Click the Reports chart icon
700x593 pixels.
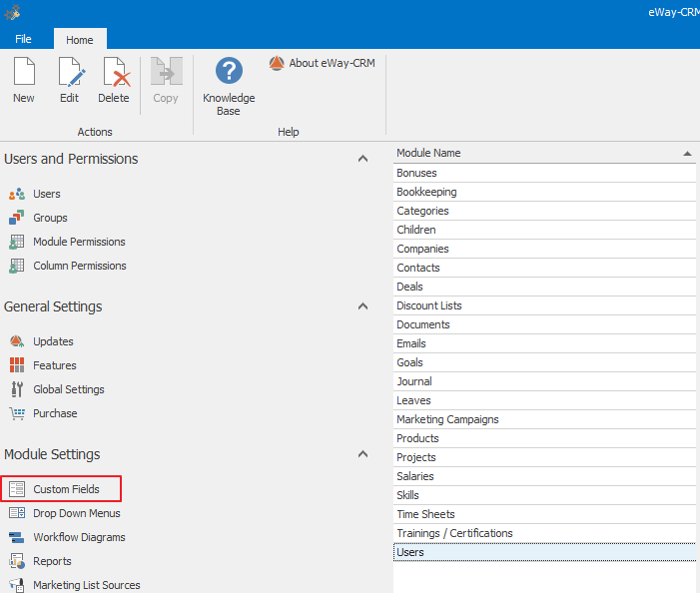point(17,561)
